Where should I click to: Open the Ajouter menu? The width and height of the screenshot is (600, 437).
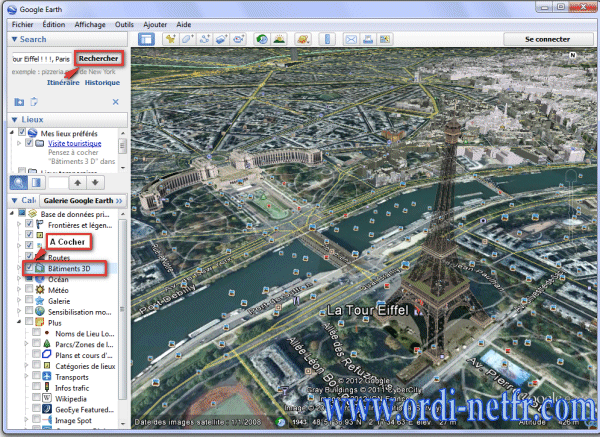[155, 24]
